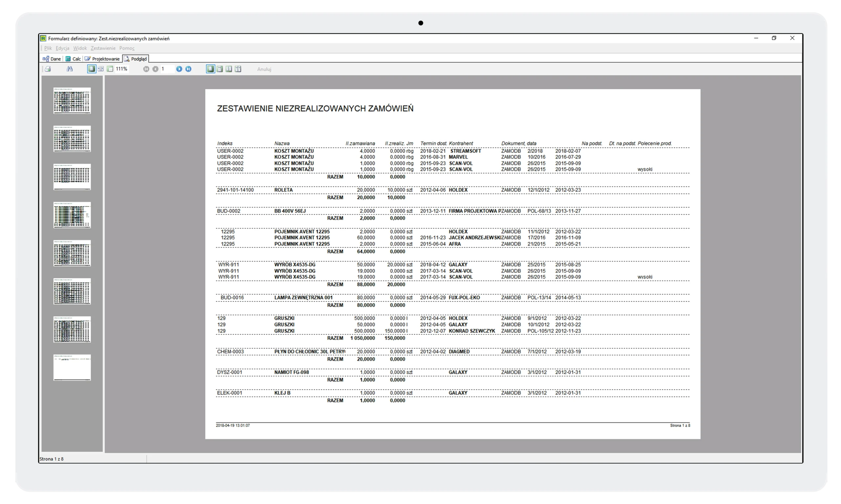Select the fit page width icon
The image size is (841, 504).
coord(101,69)
